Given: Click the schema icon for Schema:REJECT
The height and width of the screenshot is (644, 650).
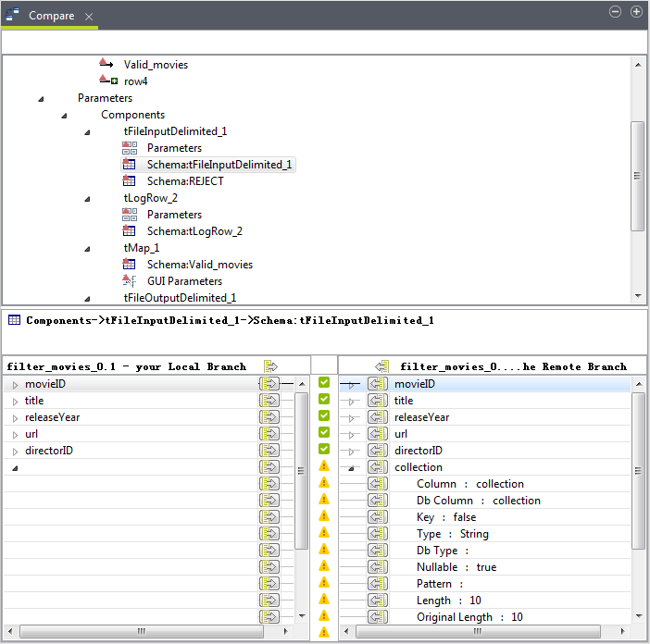Looking at the screenshot, I should (130, 181).
